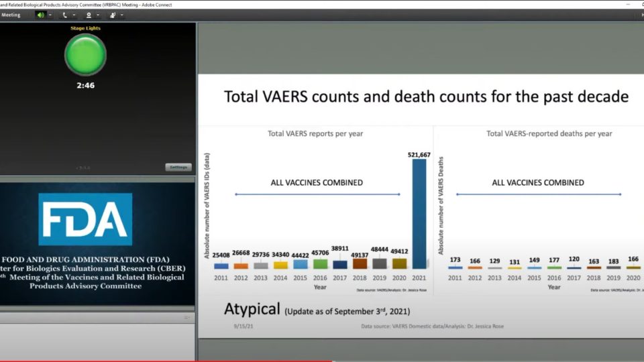This screenshot has height=362, width=644.
Task: Select the 45706 value label
Action: click(320, 253)
